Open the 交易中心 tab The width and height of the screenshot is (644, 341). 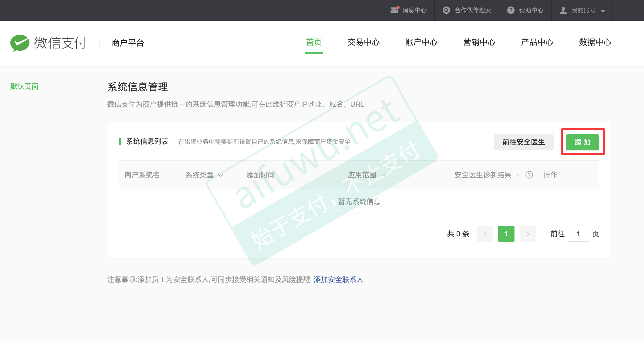[363, 42]
